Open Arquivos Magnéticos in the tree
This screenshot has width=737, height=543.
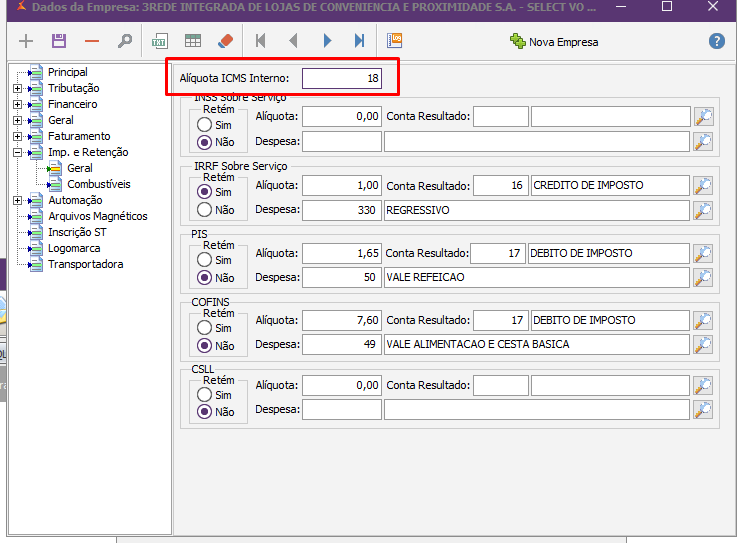(98, 216)
